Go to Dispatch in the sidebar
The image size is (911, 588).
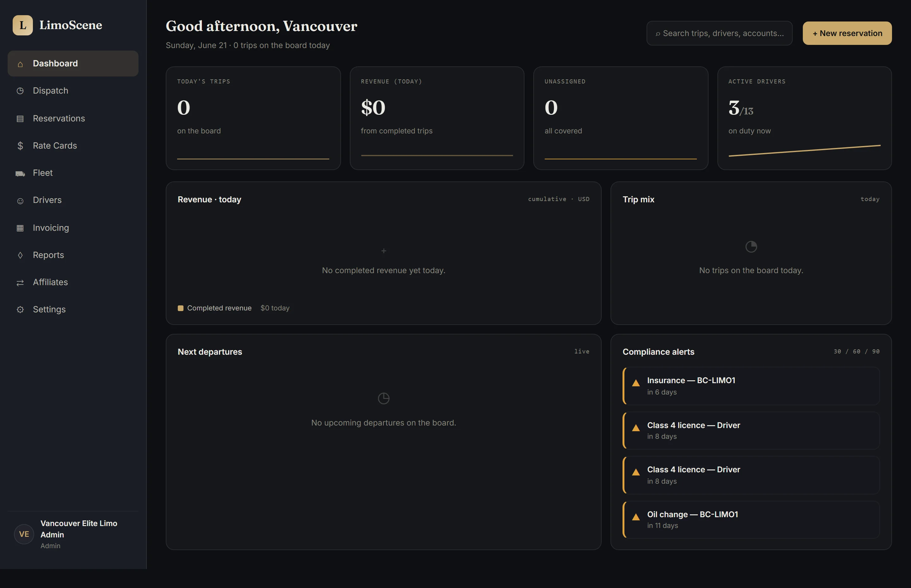coord(73,91)
